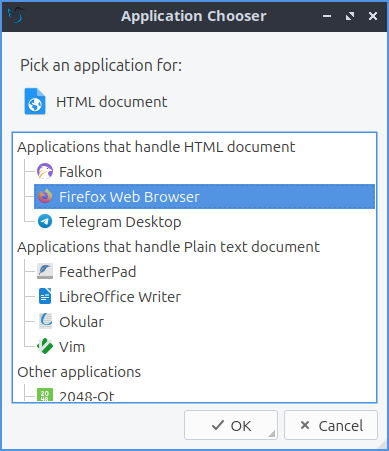The width and height of the screenshot is (389, 451).
Task: Click the FeatherPad feather icon
Action: (45, 271)
